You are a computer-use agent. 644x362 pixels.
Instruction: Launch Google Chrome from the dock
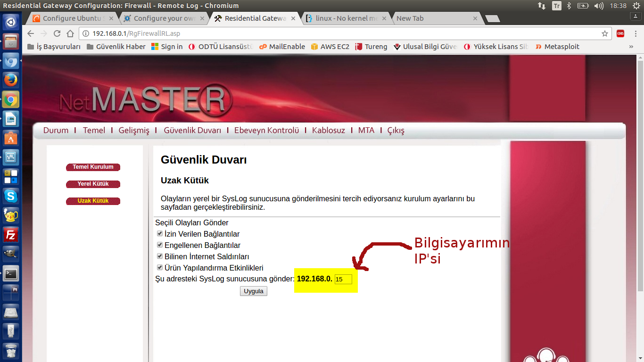11,99
